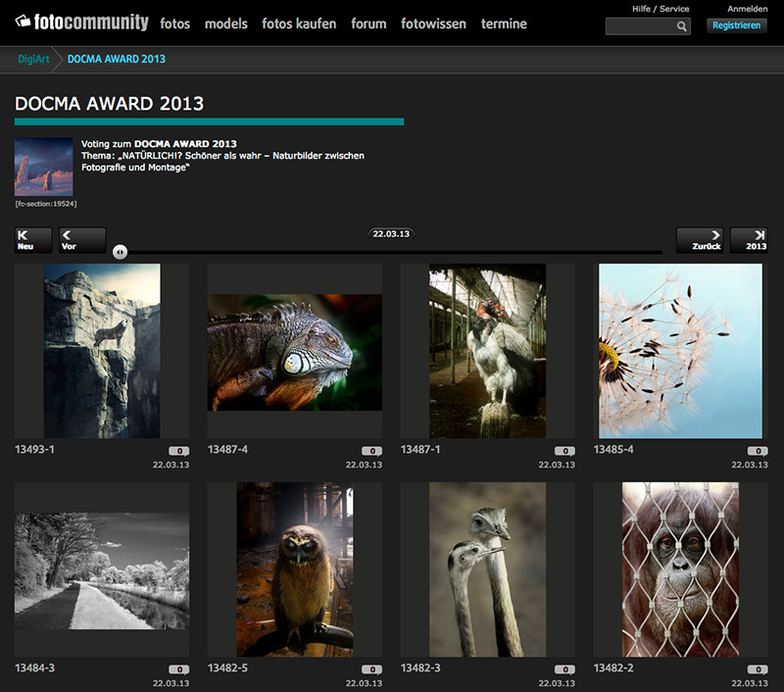Open the two rheas photo
Viewport: 784px width, 692px height.
(487, 569)
